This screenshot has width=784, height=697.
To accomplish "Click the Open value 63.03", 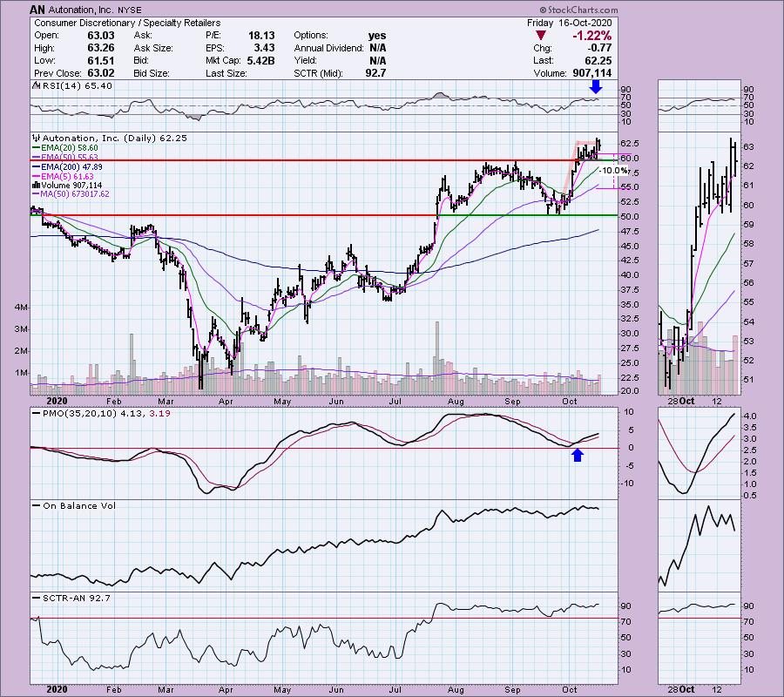I will click(101, 36).
